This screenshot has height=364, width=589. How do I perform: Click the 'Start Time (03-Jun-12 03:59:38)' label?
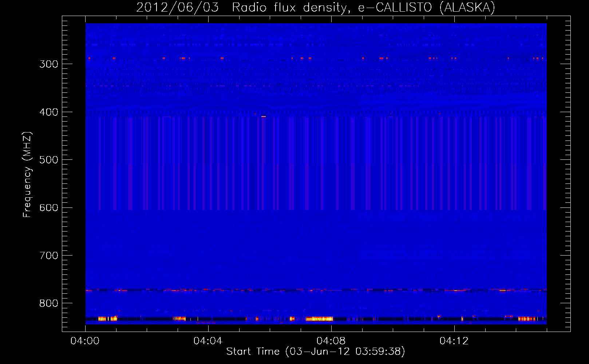pyautogui.click(x=316, y=352)
